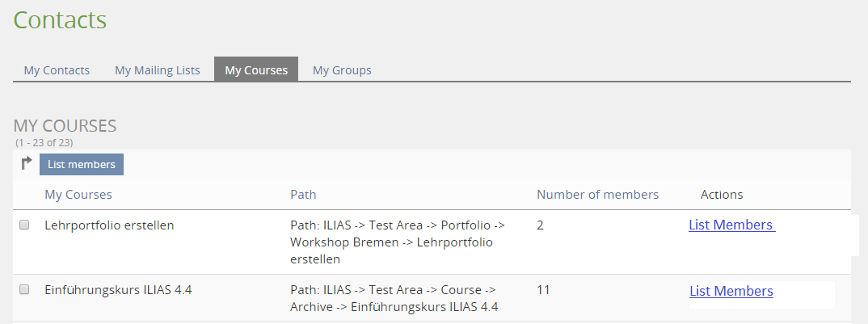Open List Members link for Lehrportfolio erstellen

tap(731, 225)
